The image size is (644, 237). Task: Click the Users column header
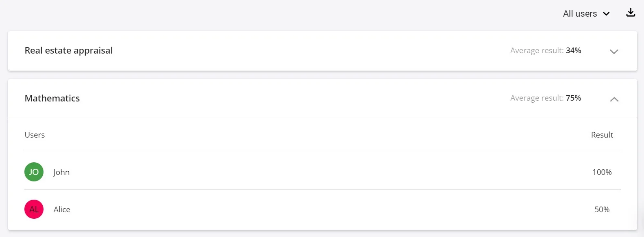pos(35,135)
